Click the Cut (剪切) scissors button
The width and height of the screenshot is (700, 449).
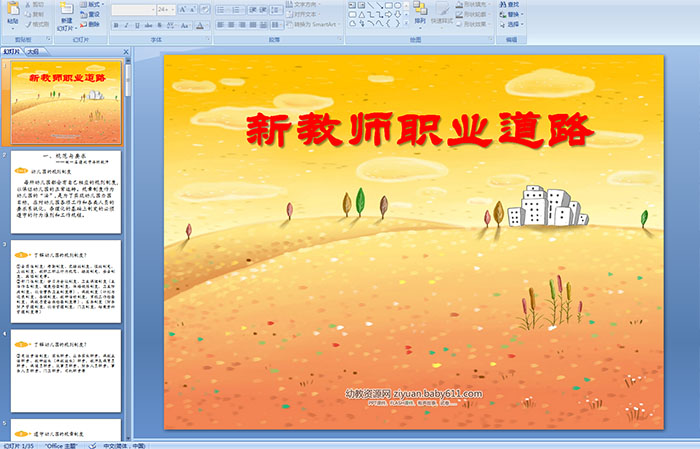click(35, 4)
